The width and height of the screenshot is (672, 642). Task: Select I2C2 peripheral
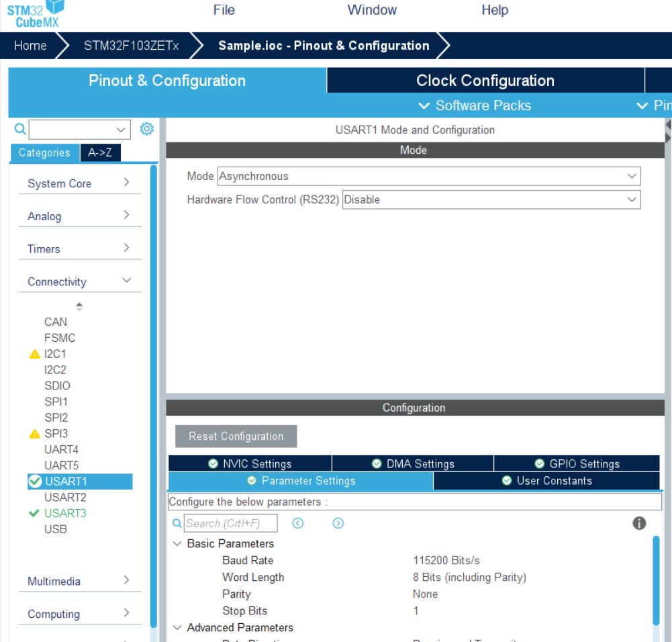pyautogui.click(x=55, y=370)
